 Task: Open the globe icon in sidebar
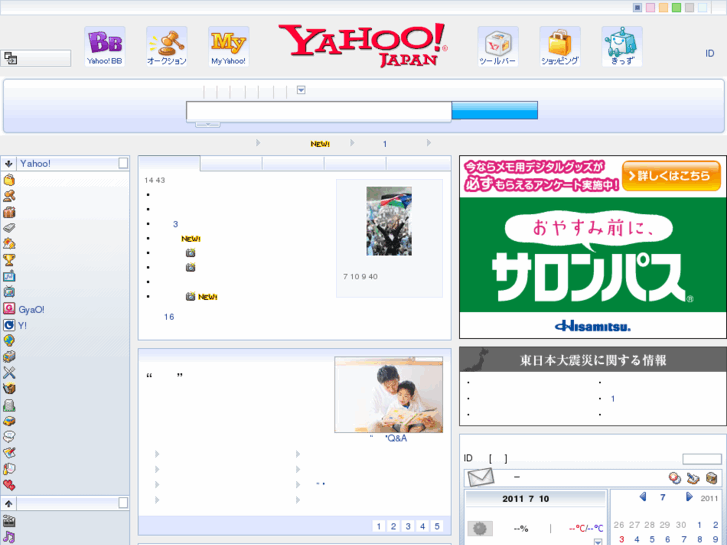pos(9,340)
